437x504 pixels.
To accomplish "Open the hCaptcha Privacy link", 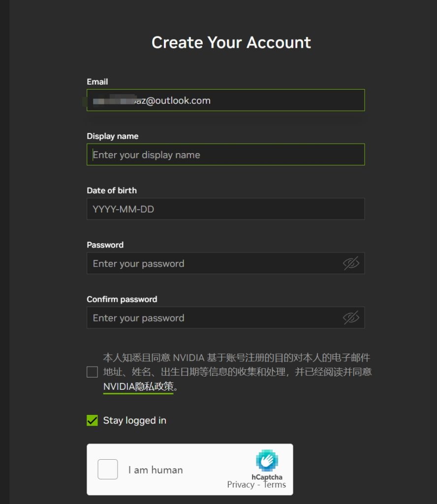I will coord(241,484).
